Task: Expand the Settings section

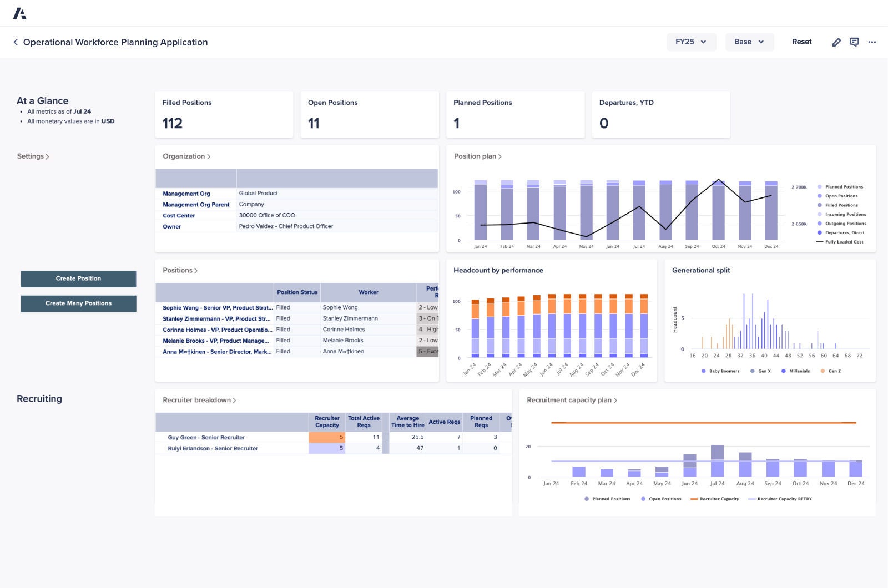Action: tap(32, 156)
